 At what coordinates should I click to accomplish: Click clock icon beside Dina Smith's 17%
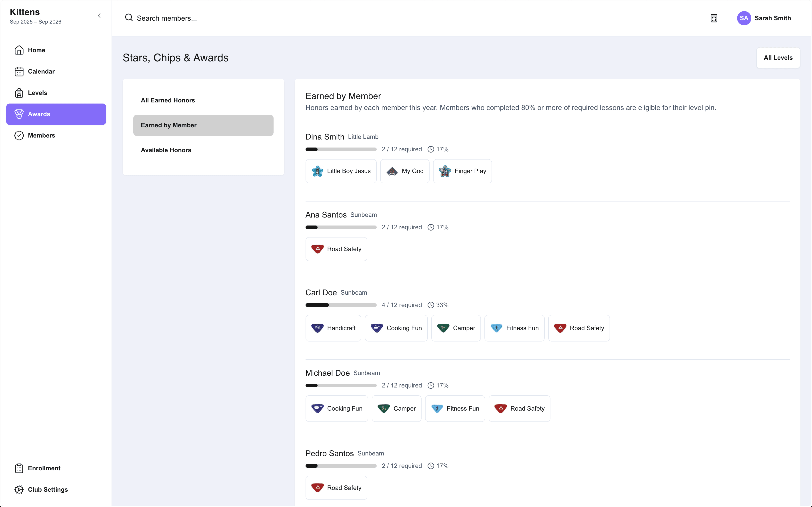coord(431,149)
